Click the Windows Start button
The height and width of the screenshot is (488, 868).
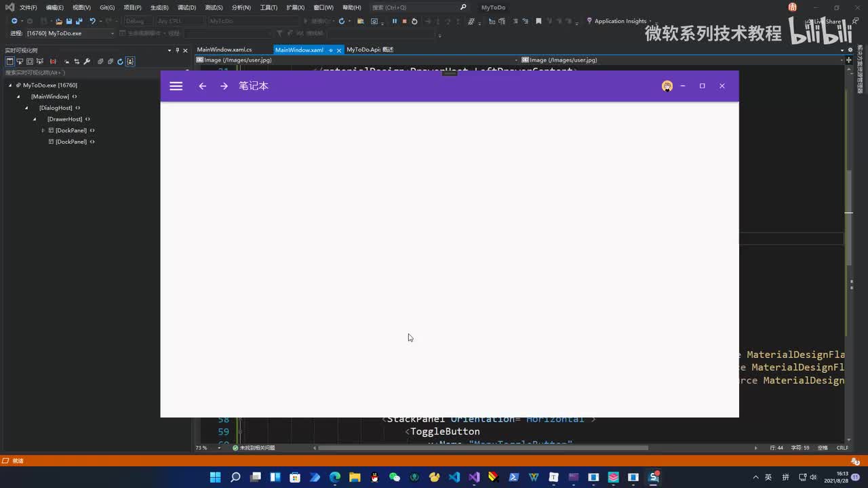(x=216, y=477)
